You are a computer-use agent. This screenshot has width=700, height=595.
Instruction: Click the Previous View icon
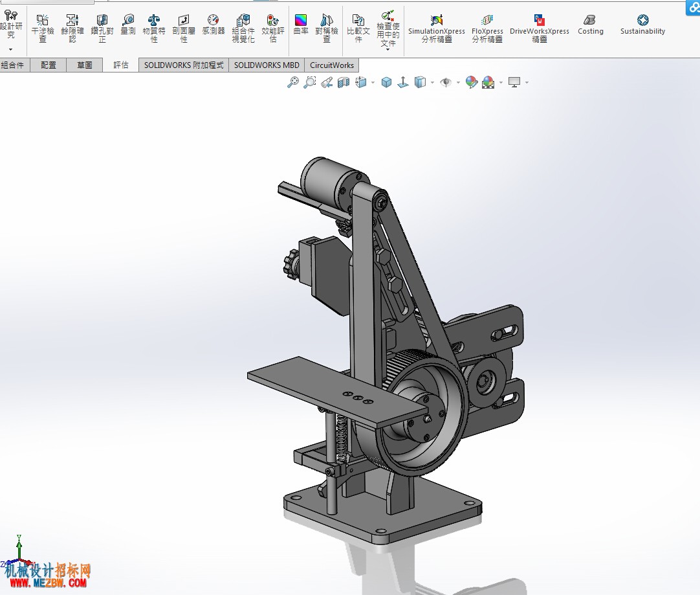327,82
